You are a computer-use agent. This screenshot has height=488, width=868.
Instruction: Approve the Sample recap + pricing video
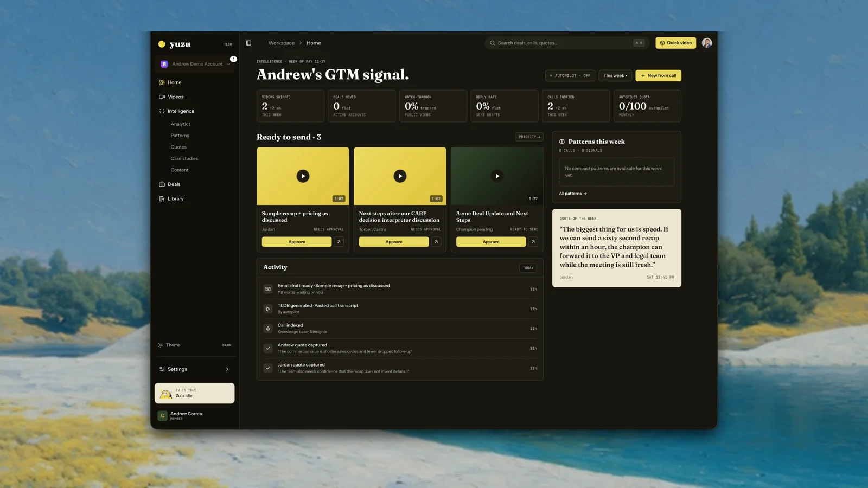point(297,242)
